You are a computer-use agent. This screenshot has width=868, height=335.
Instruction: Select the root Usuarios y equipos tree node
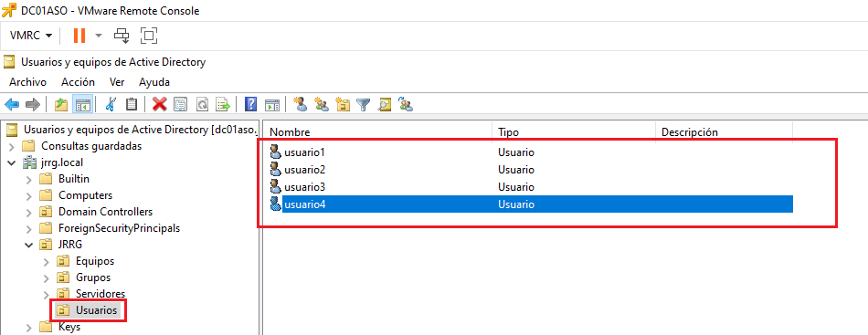coord(141,130)
